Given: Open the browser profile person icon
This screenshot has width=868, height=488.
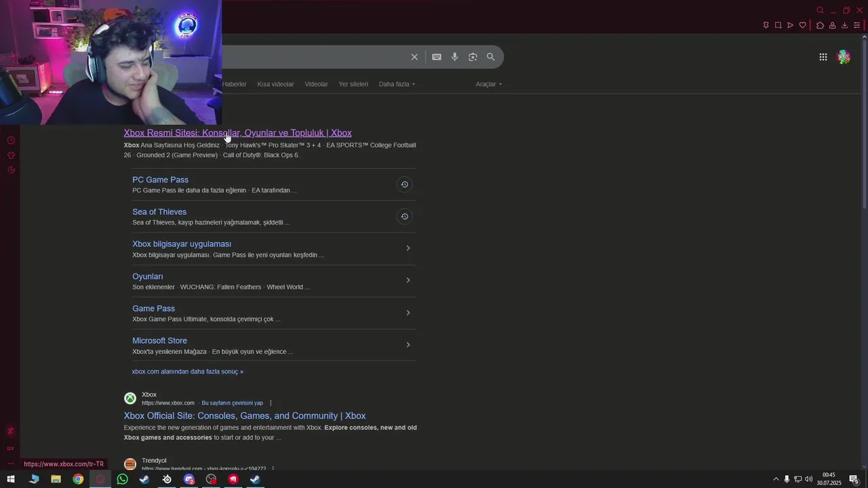Looking at the screenshot, I should coord(832,25).
